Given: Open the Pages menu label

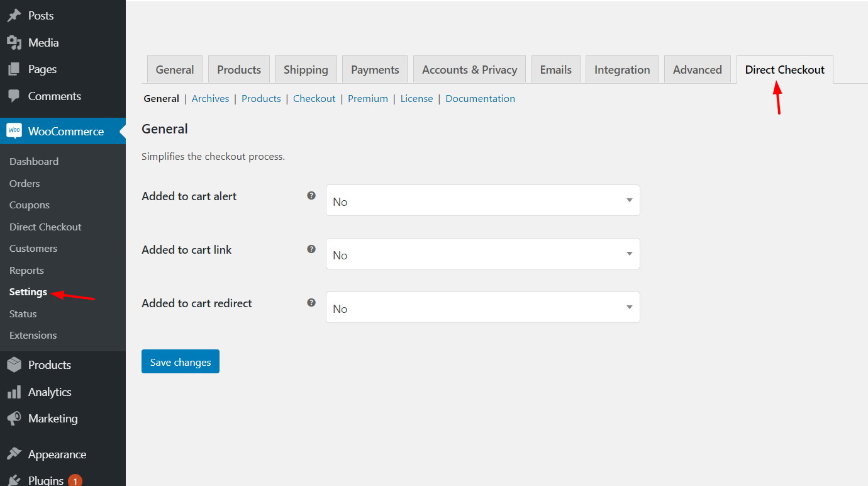Looking at the screenshot, I should (x=43, y=69).
